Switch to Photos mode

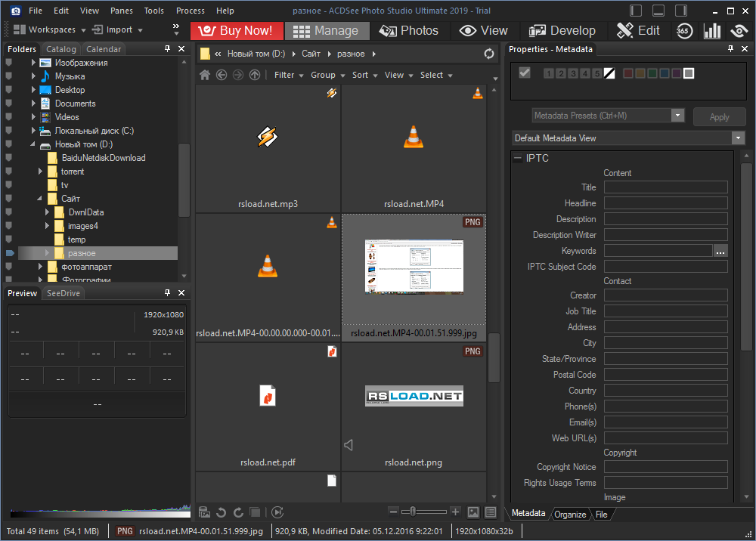point(409,31)
